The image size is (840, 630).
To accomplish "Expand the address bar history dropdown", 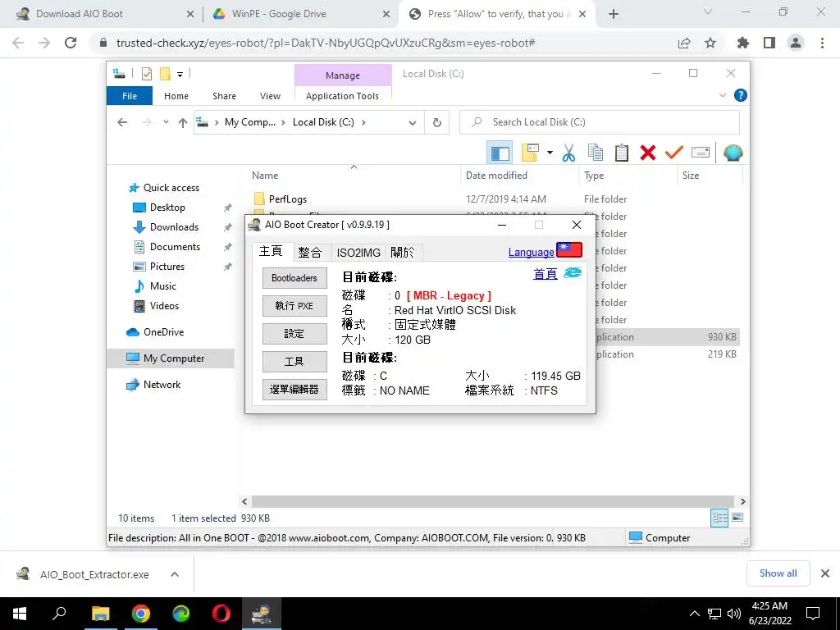I will click(x=412, y=123).
